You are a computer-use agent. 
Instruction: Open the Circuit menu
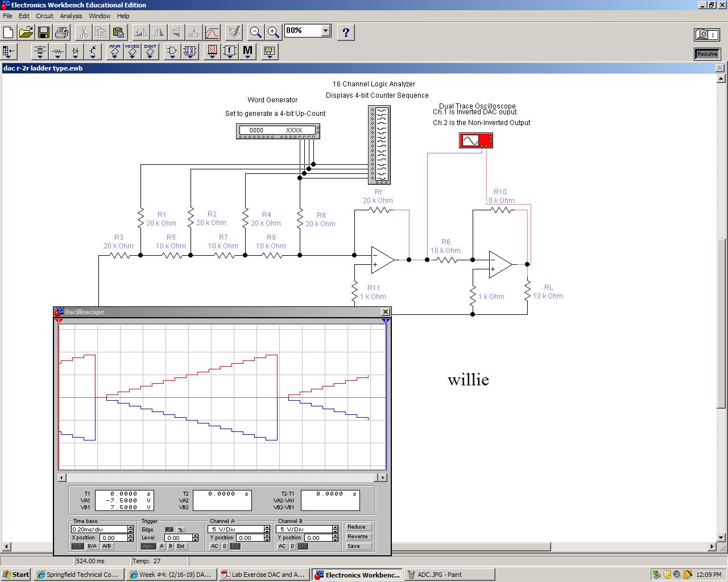click(44, 16)
